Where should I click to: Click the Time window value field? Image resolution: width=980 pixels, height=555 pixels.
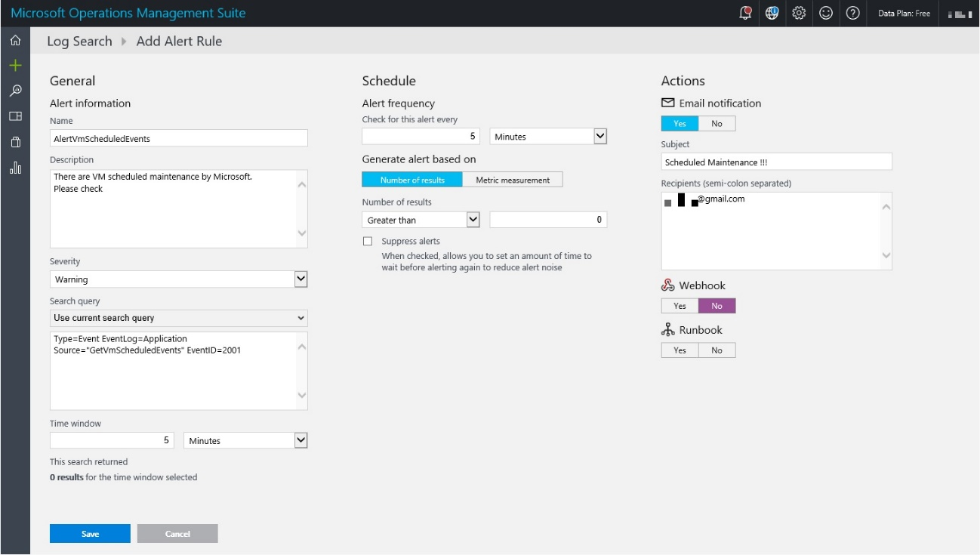(x=112, y=440)
